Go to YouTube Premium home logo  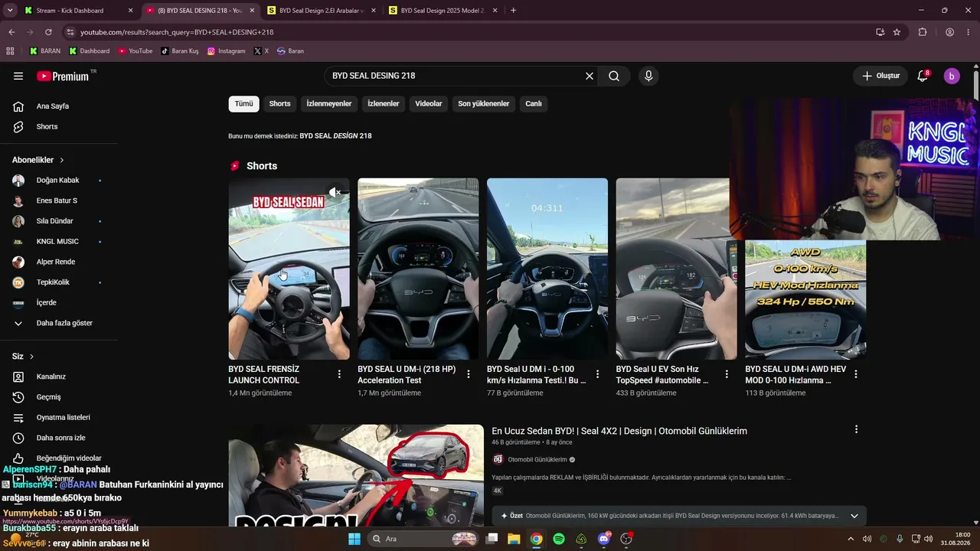(x=63, y=76)
